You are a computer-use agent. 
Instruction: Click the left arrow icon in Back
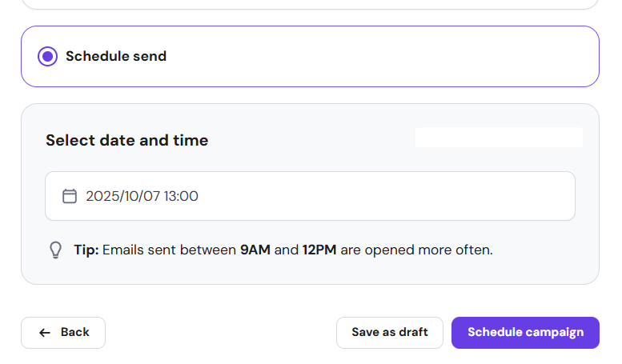(45, 332)
